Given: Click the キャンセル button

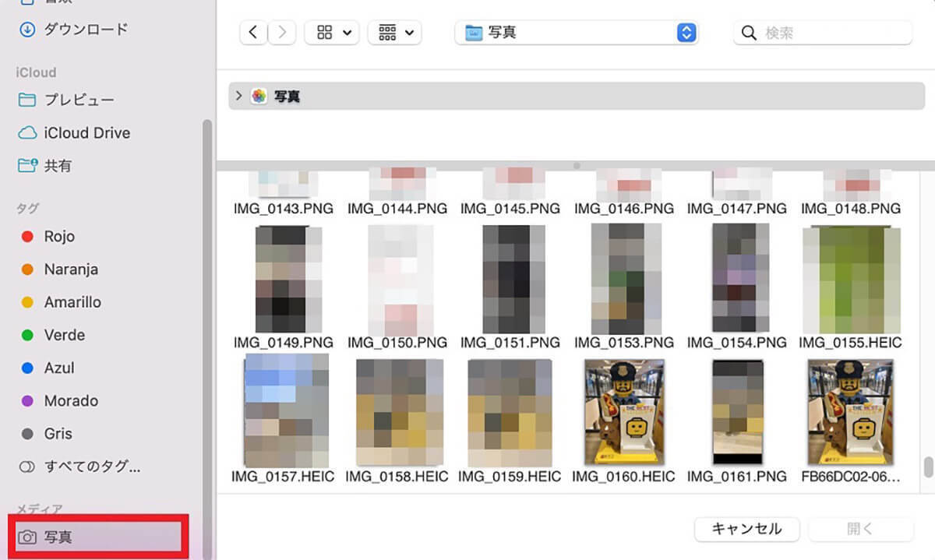Looking at the screenshot, I should pyautogui.click(x=746, y=530).
